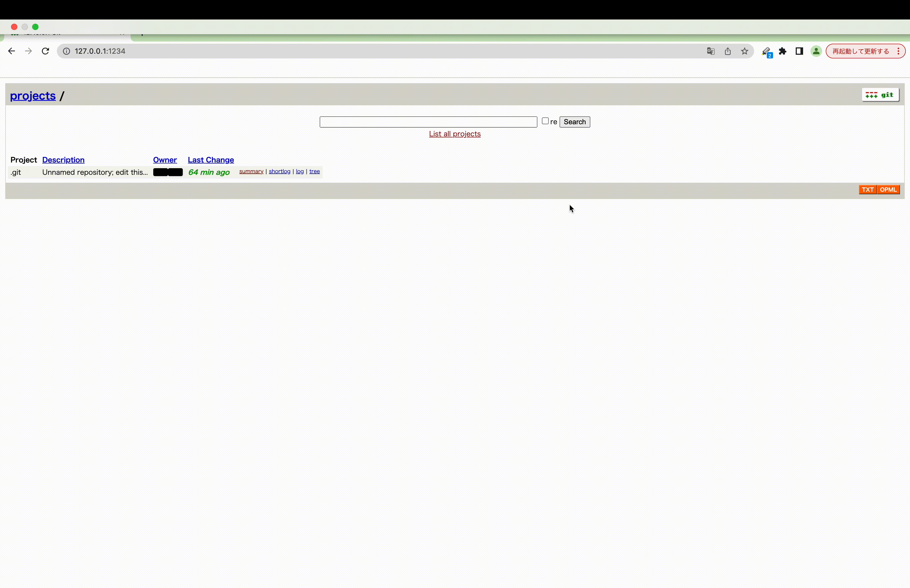Click the Search button
Screen dimensions: 910x588
[575, 122]
